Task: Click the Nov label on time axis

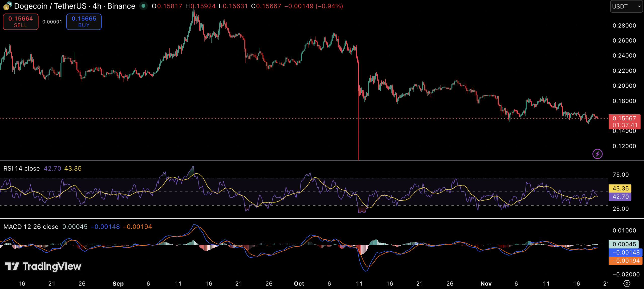Action: pos(486,283)
